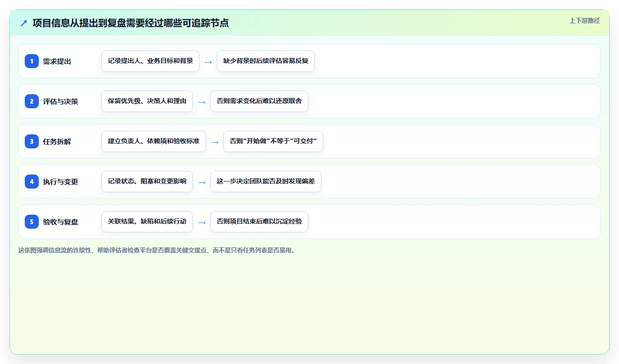Open the 否则需求变化后难以还原取舍 card
This screenshot has width=619, height=364.
[259, 101]
